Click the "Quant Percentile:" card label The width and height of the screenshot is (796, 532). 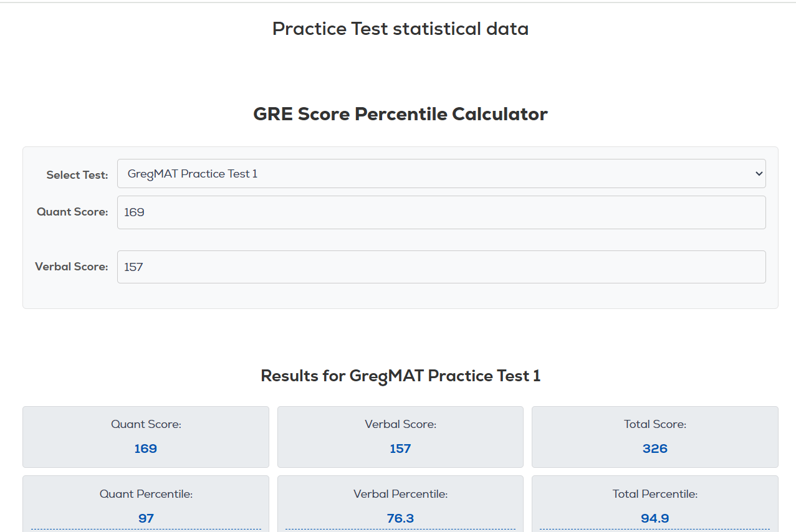coord(146,494)
